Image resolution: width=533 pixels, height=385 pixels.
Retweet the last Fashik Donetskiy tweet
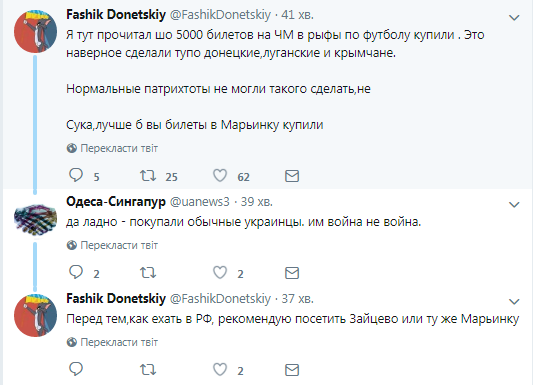coord(148,369)
